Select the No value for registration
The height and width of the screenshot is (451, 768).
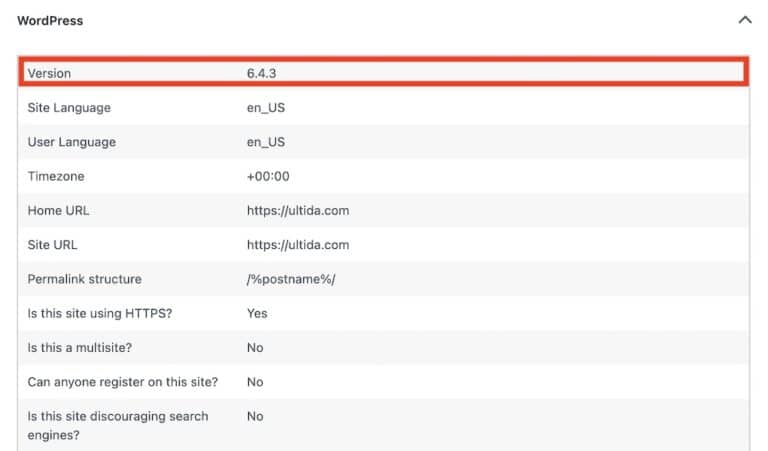[x=255, y=382]
